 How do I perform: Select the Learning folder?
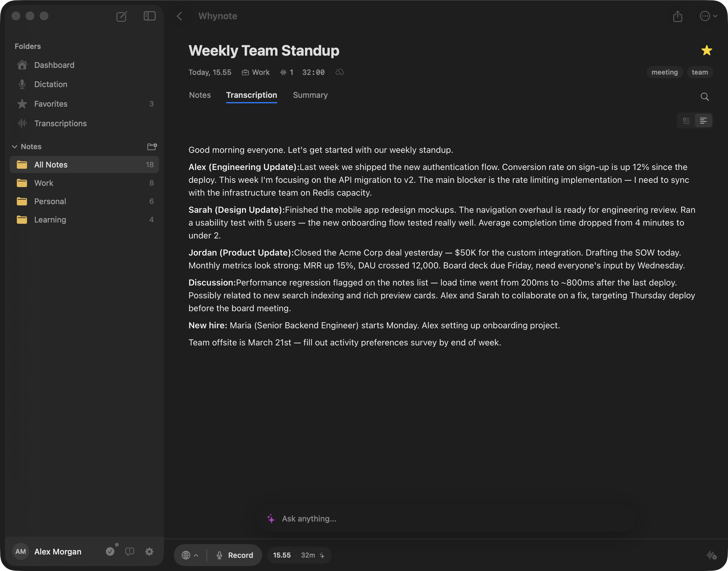tap(84, 220)
